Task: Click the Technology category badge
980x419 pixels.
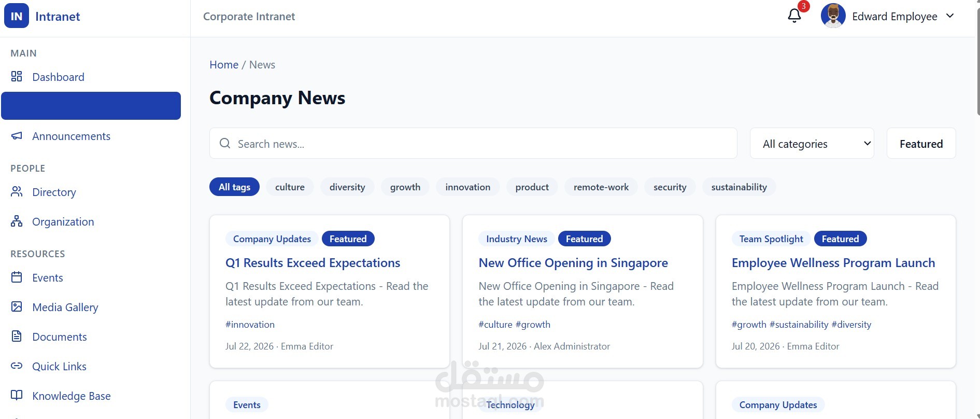Action: click(510, 405)
